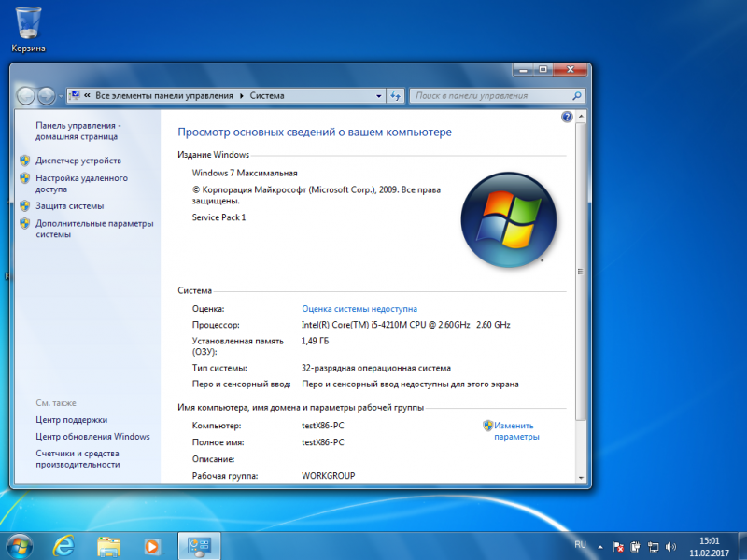This screenshot has height=560, width=747.
Task: Click the Windows logo image
Action: click(x=508, y=219)
